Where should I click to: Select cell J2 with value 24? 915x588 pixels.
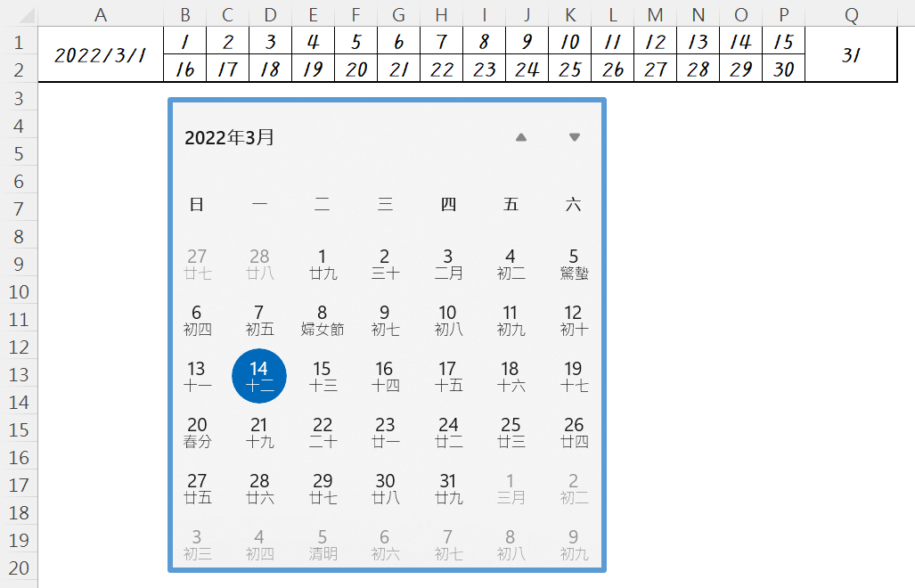(x=527, y=69)
